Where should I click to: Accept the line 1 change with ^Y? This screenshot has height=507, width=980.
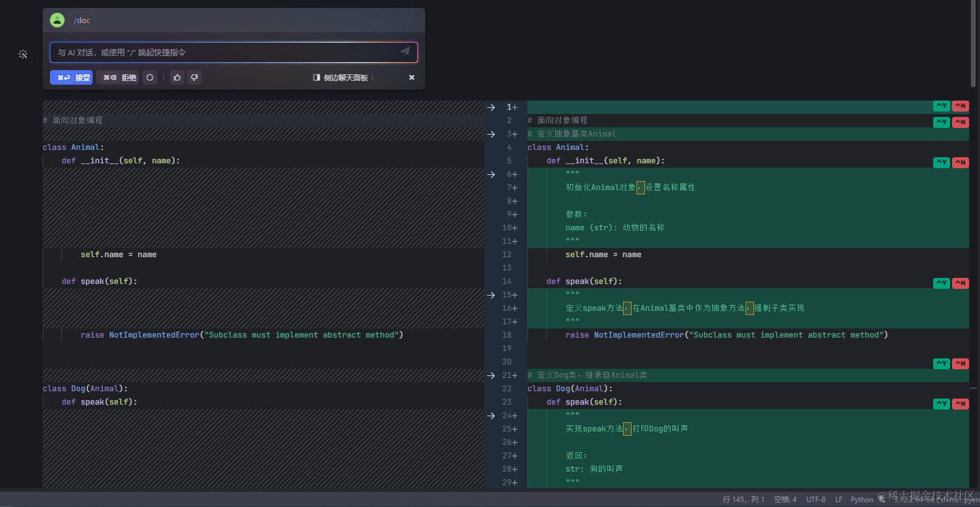point(941,106)
